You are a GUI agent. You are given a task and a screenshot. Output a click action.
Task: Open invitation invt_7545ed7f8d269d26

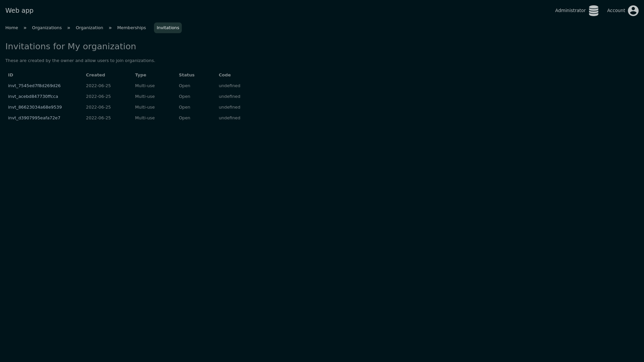(34, 86)
